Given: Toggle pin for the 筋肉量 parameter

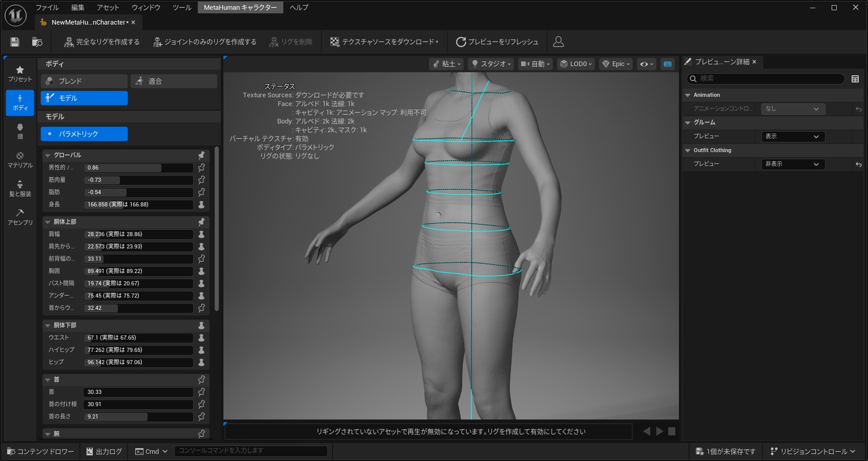Looking at the screenshot, I should click(201, 180).
